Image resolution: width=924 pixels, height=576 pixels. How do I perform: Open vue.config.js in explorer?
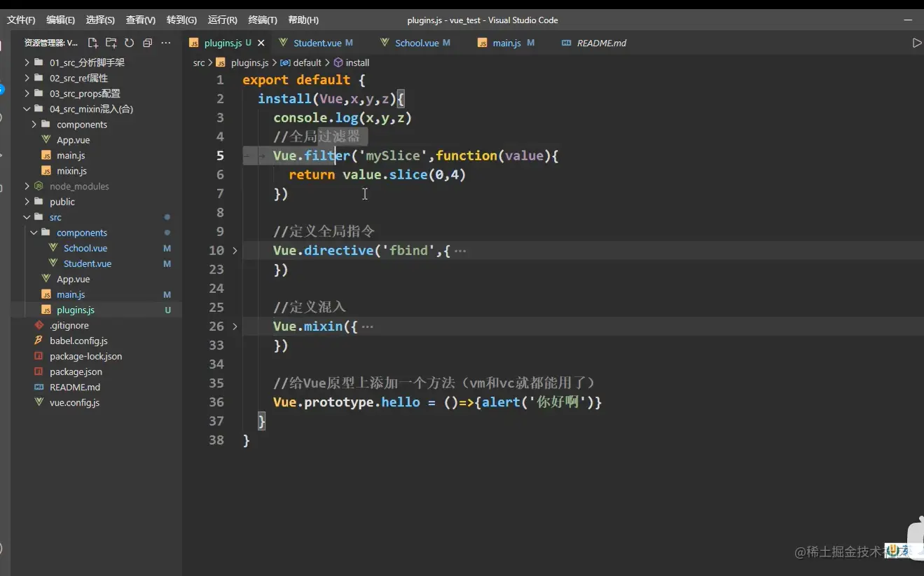(74, 402)
